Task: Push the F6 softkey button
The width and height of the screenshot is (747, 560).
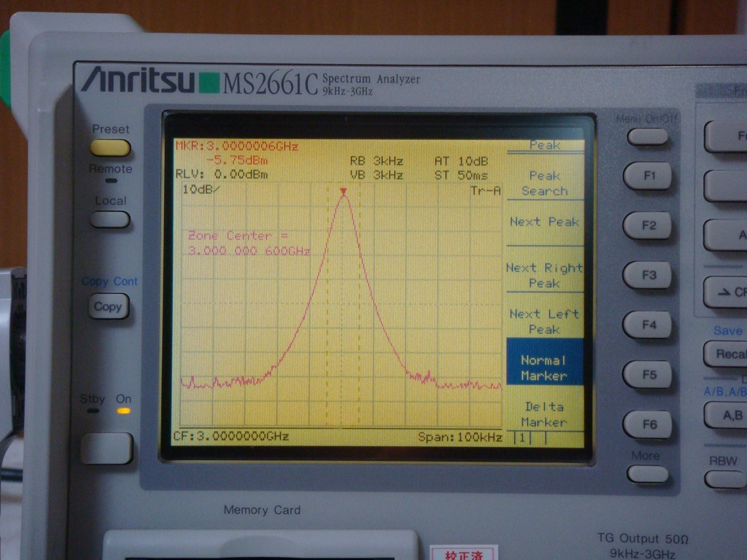Action: 648,424
